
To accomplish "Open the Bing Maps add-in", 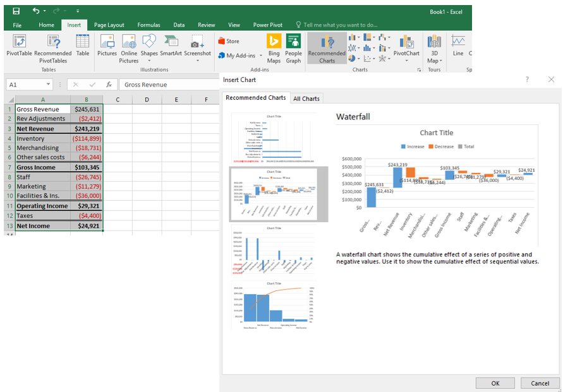I will [x=273, y=47].
